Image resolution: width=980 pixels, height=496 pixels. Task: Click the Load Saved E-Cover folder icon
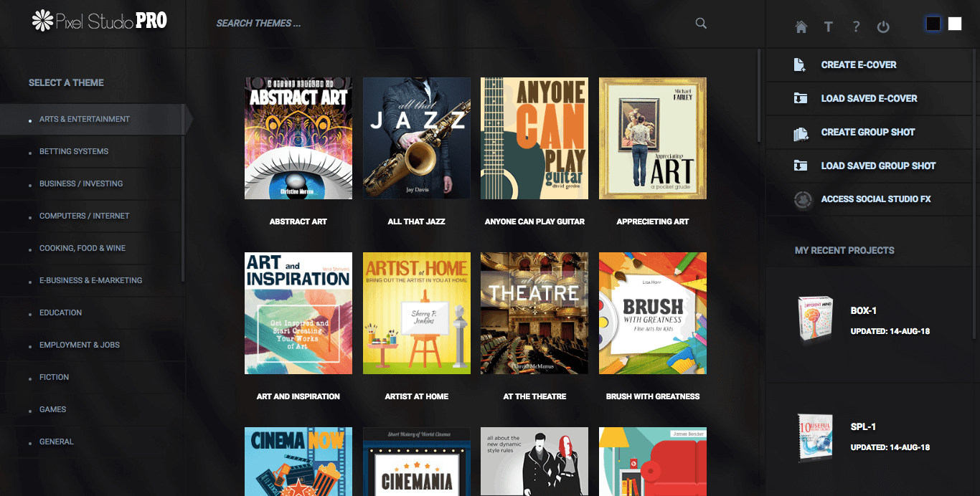[801, 98]
